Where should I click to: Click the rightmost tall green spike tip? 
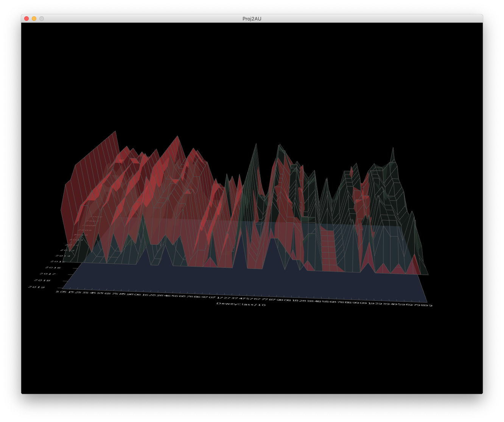point(393,148)
